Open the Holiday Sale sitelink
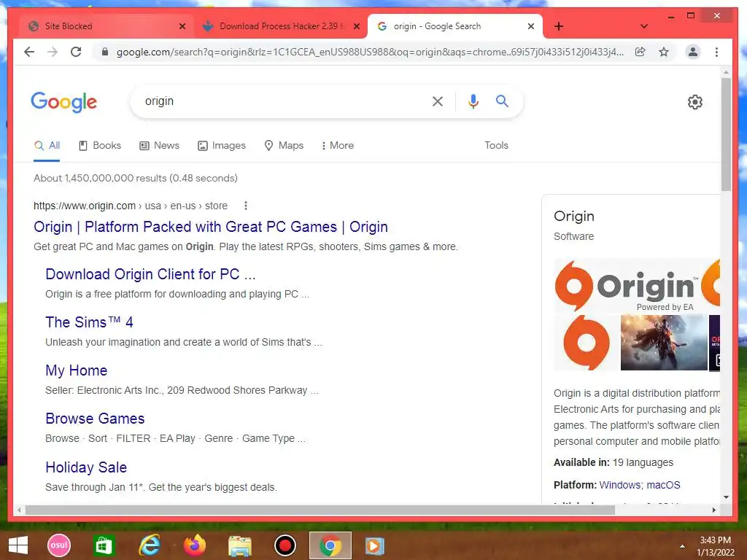The image size is (747, 560). [86, 467]
